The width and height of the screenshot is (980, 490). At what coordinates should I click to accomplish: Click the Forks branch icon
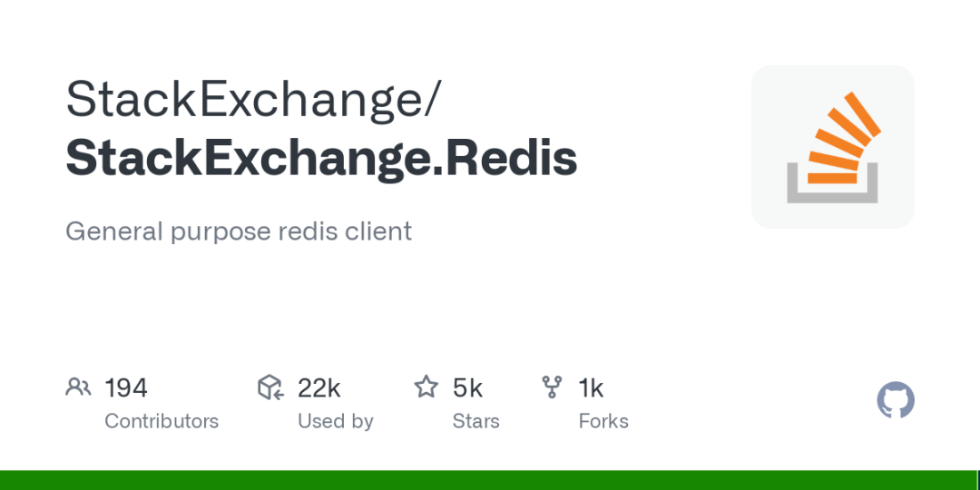pyautogui.click(x=552, y=387)
